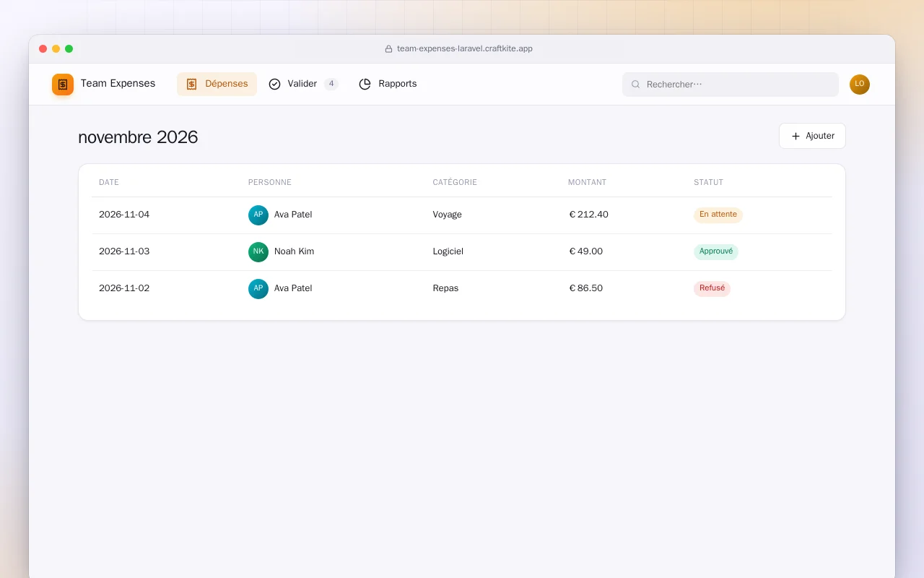Click the URL in the address bar
The width and height of the screenshot is (924, 578).
(465, 49)
